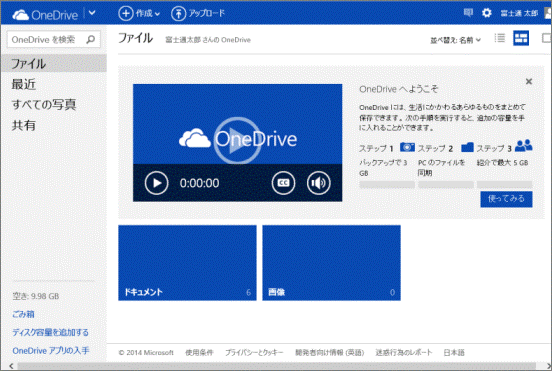Click the small play button in video controls
The height and width of the screenshot is (371, 552).
click(157, 183)
